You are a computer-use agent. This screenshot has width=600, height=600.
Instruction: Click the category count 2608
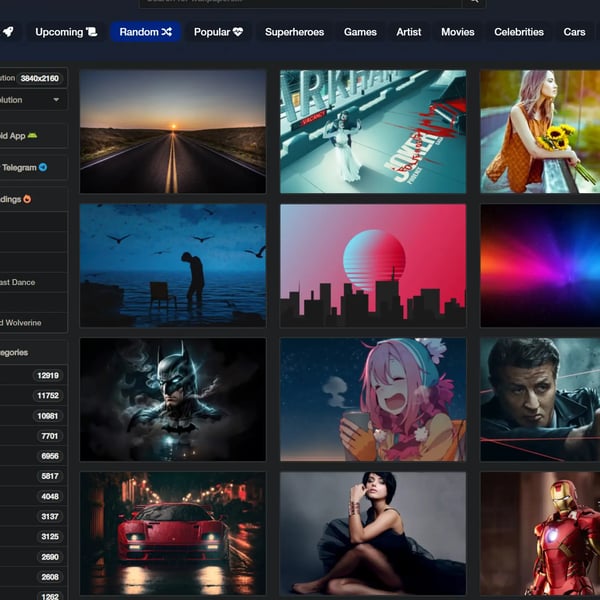coord(49,577)
